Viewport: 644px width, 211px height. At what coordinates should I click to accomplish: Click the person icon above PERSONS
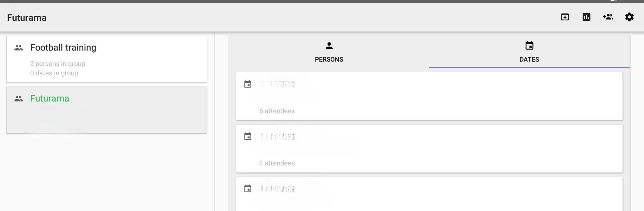[x=329, y=46]
